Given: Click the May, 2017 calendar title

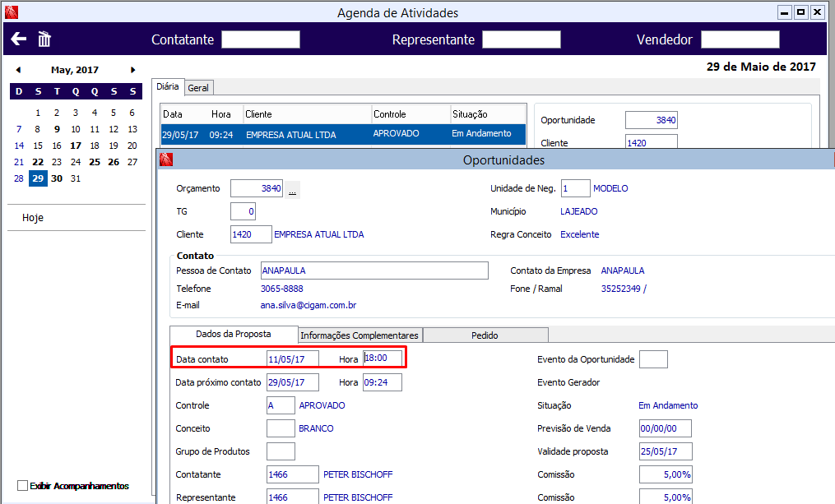Looking at the screenshot, I should pyautogui.click(x=75, y=70).
